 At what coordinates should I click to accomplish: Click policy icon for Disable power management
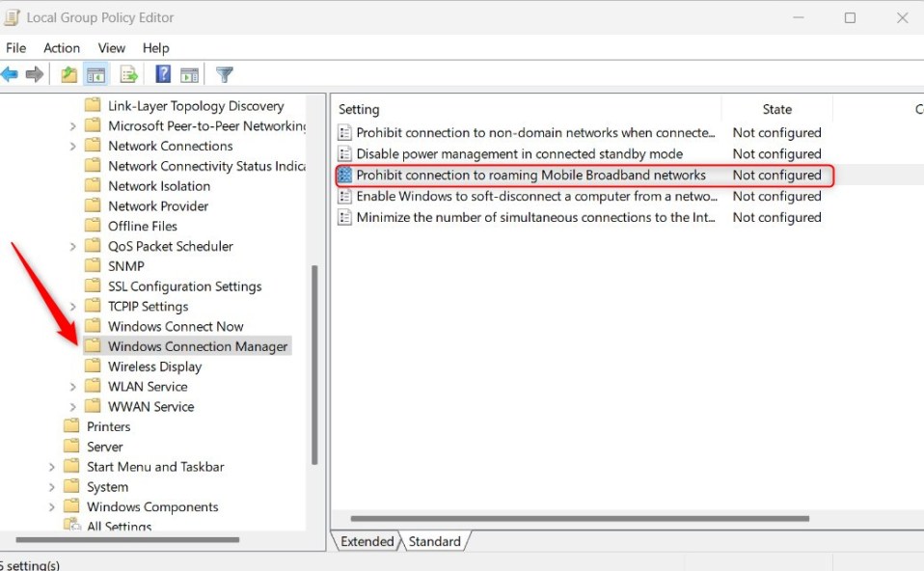[344, 153]
